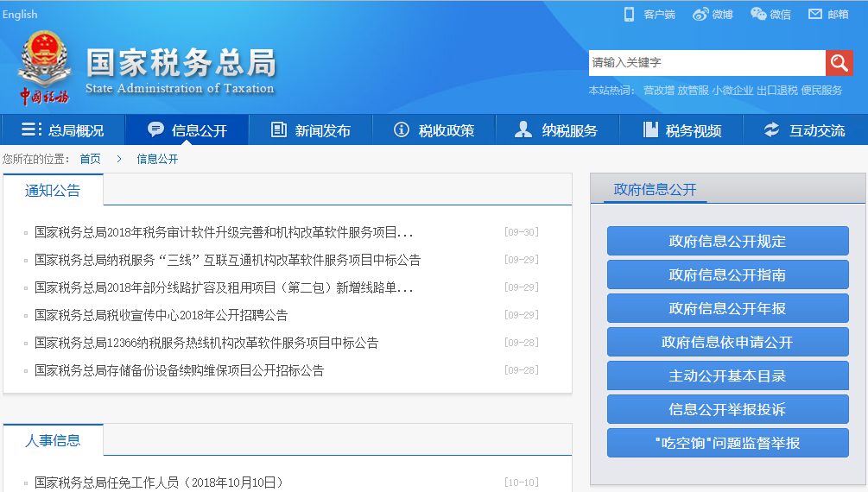Switch to English site version
Viewport: 868px width, 492px height.
coord(20,15)
